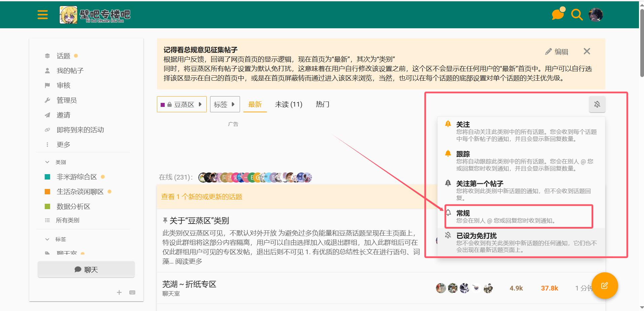Click the muted bell notification button

[x=597, y=104]
